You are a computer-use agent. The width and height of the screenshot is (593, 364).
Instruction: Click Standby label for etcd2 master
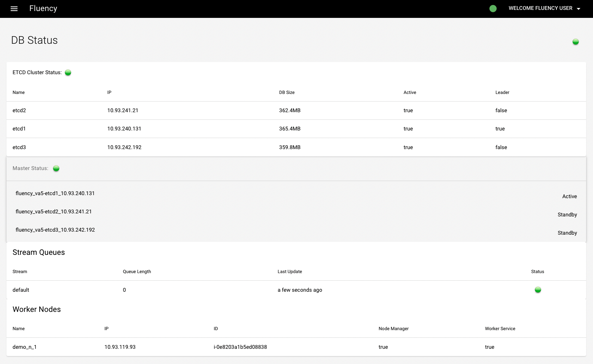(567, 215)
